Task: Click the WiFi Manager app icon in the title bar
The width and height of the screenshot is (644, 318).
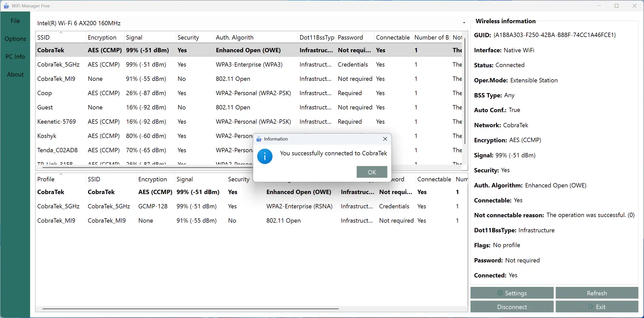Action: 6,6
